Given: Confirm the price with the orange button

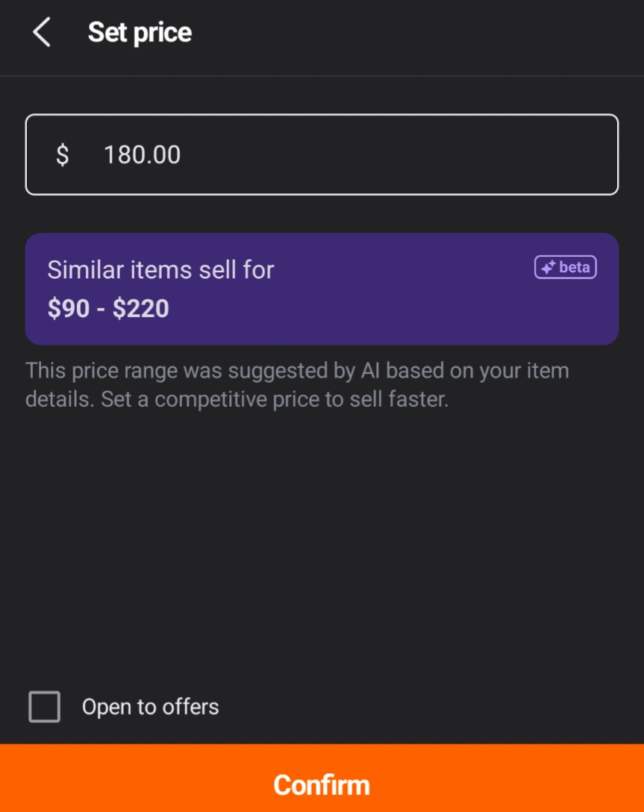Looking at the screenshot, I should tap(322, 778).
